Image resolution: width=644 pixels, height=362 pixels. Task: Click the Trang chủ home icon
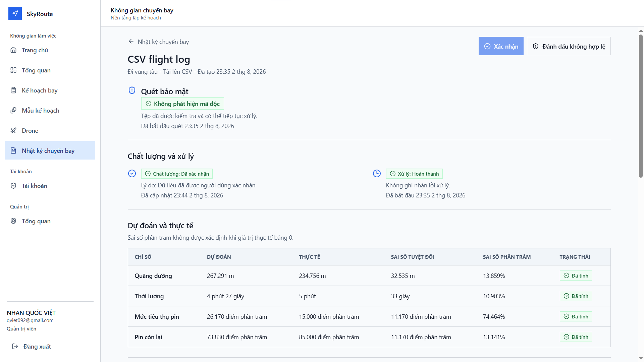(13, 50)
